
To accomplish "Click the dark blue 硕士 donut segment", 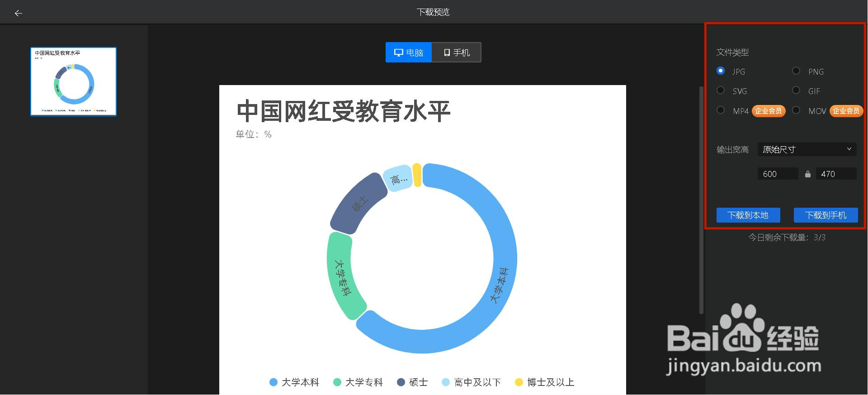I will [x=358, y=204].
